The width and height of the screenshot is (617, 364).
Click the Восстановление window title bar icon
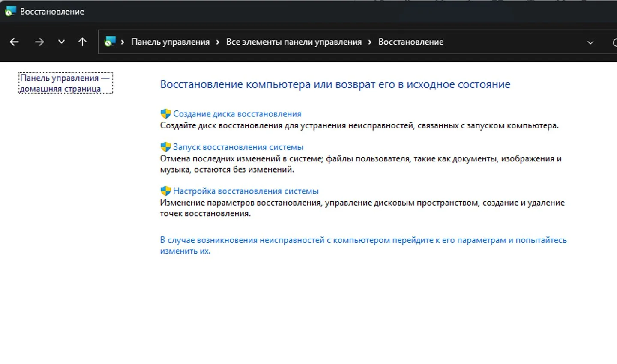click(10, 11)
